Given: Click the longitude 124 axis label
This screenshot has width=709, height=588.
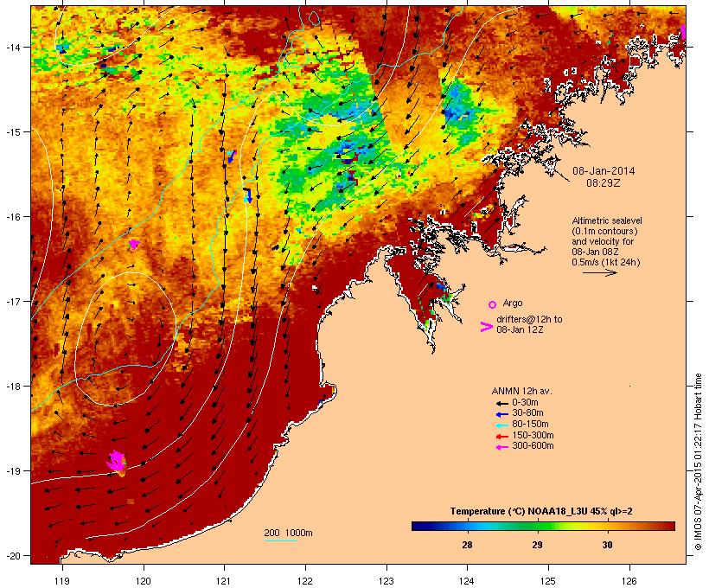Looking at the screenshot, I should (467, 581).
